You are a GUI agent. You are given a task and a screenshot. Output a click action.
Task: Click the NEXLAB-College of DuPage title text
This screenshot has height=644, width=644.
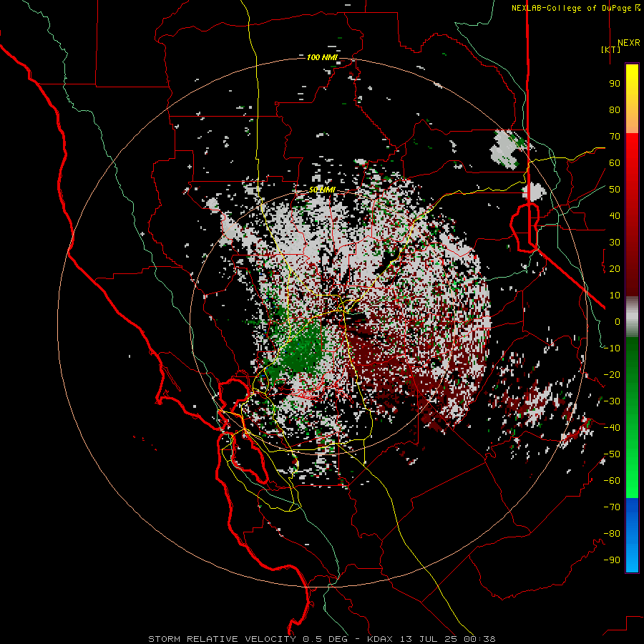571,8
